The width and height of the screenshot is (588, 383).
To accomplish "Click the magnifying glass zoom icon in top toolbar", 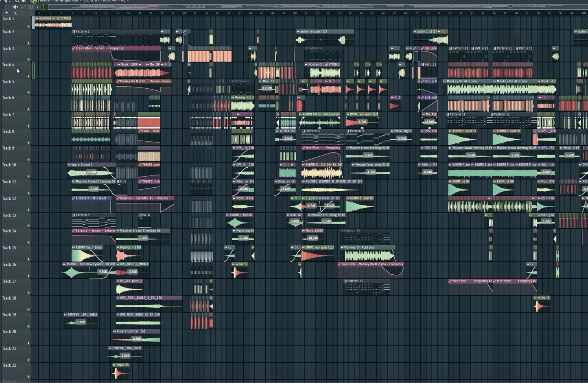I will [17, 1].
